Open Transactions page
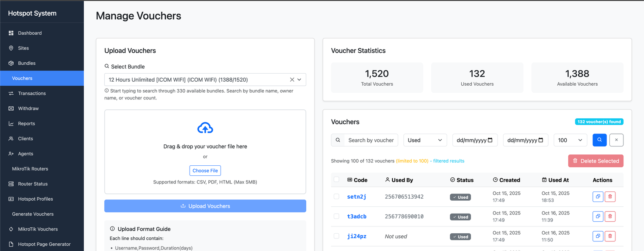The image size is (644, 251). coord(42,93)
